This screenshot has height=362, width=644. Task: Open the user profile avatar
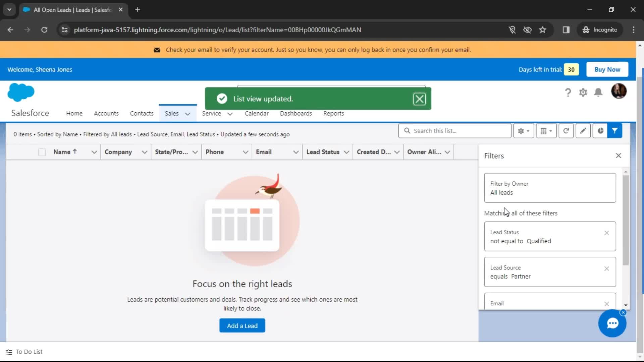[x=619, y=91]
